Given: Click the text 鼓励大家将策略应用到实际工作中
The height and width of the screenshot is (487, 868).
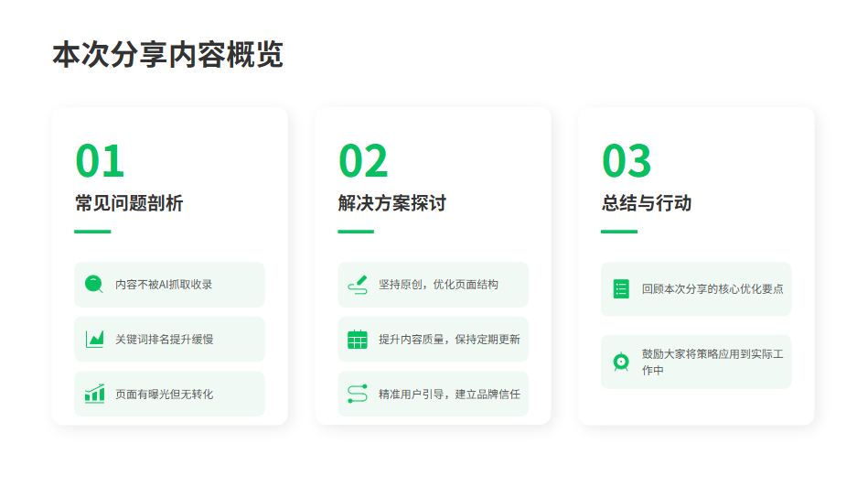Looking at the screenshot, I should tap(713, 362).
